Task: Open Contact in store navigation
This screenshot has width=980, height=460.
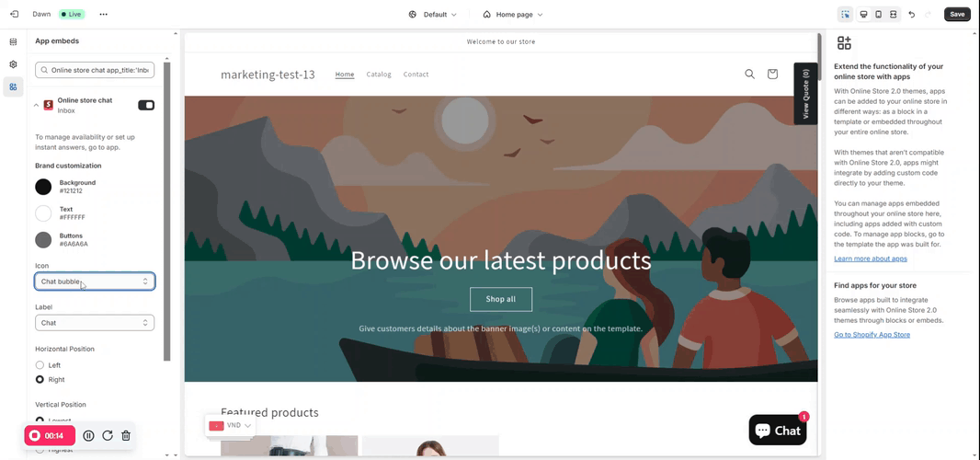Action: coord(416,74)
